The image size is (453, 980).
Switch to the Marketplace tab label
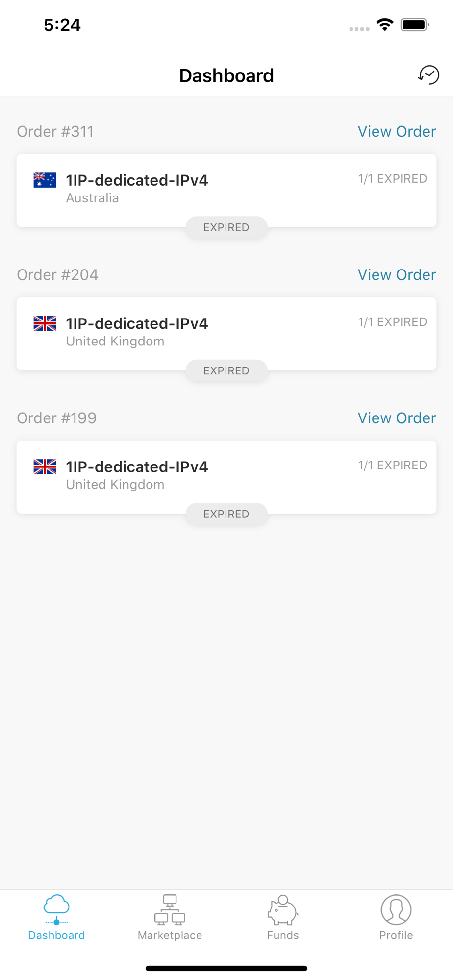tap(170, 935)
